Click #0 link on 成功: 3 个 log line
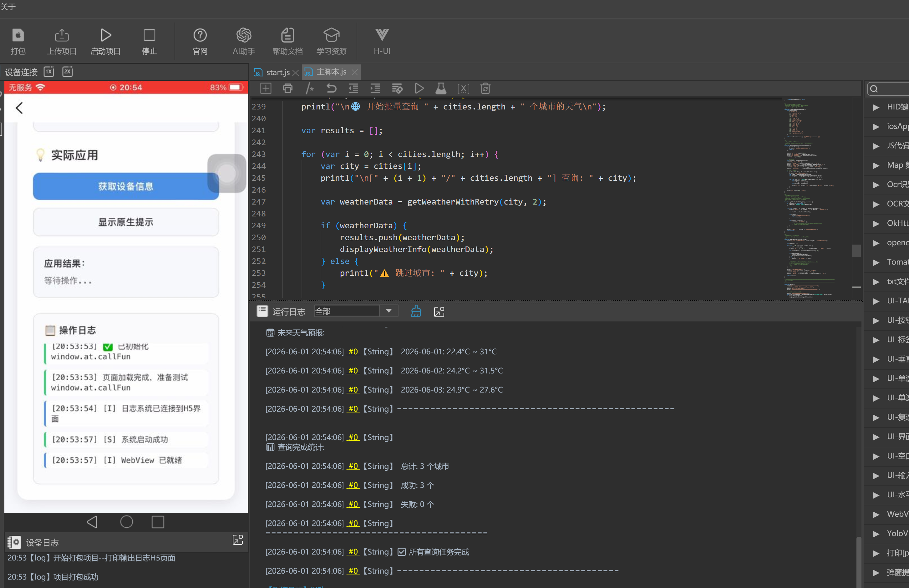The image size is (909, 588). (353, 485)
